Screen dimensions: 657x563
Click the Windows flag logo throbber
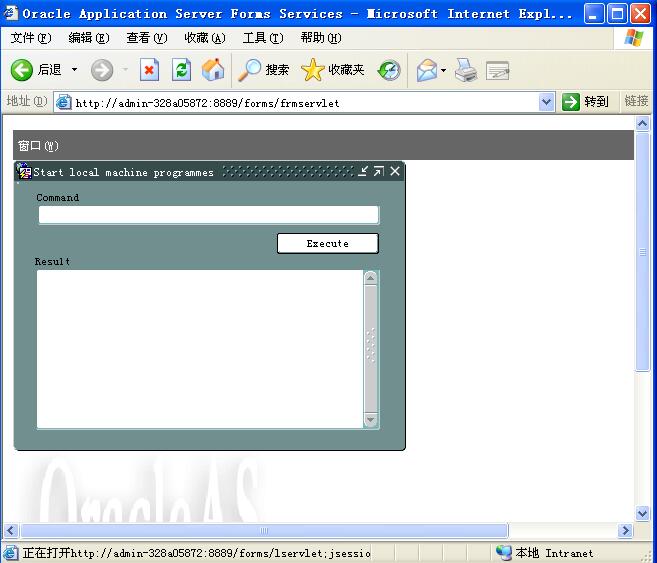coord(634,38)
